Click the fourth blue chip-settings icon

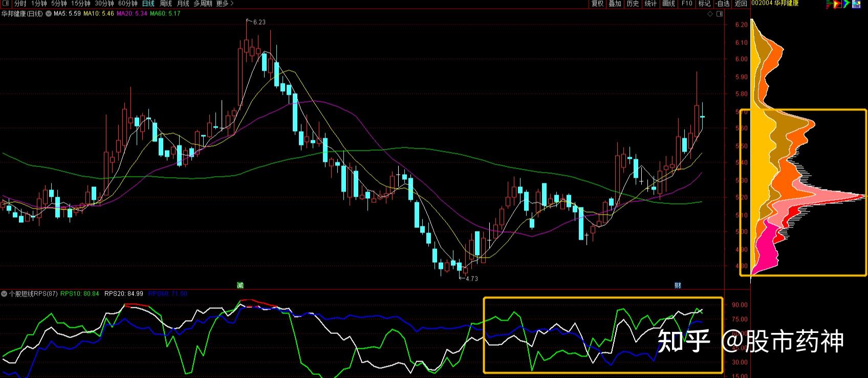pyautogui.click(x=856, y=4)
